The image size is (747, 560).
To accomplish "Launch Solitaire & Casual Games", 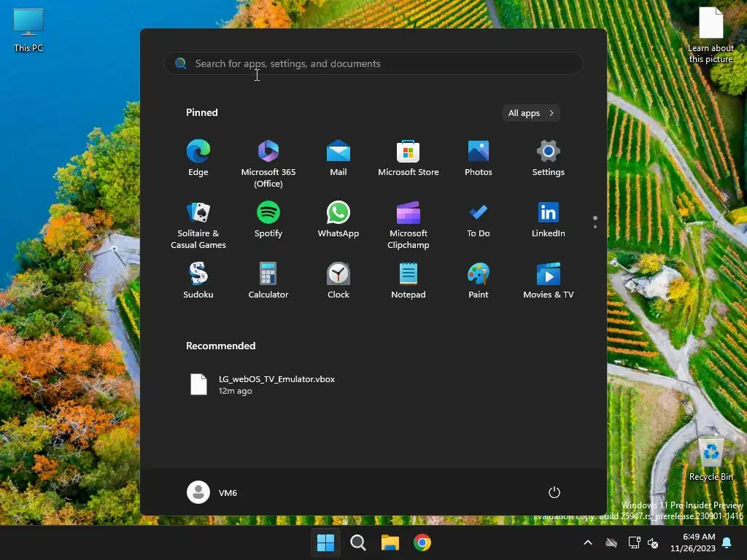I will click(198, 225).
